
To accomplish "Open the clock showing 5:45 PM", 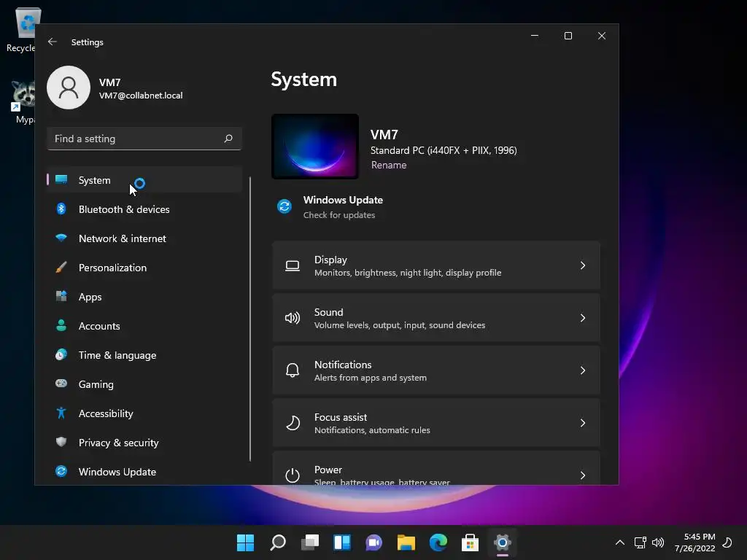I will click(x=694, y=542).
